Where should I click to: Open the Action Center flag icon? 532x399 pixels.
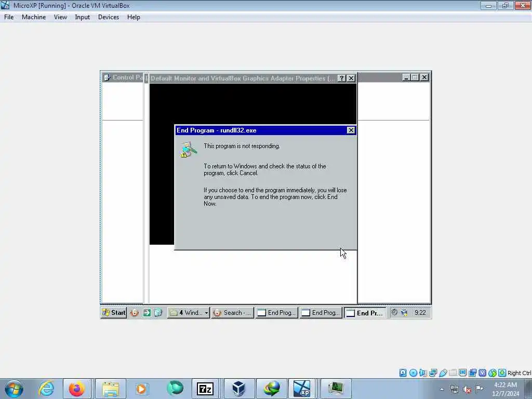click(x=480, y=389)
